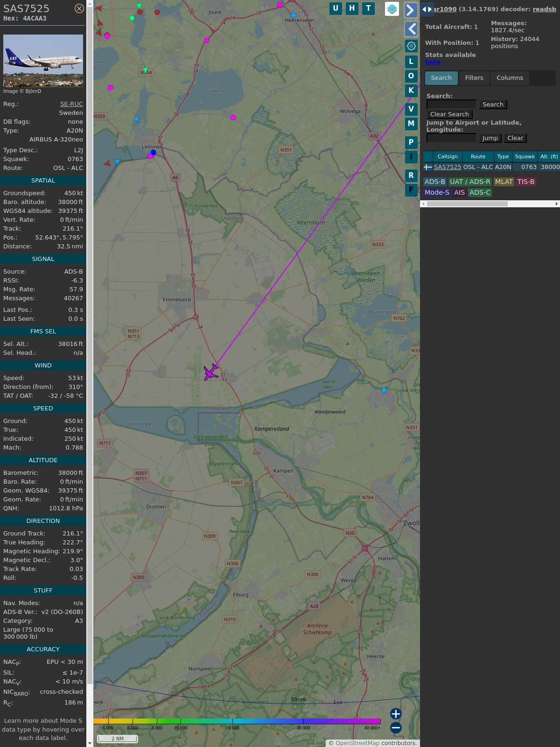Toggle the ADS-B source filter
Image resolution: width=560 pixels, height=747 pixels.
(434, 182)
